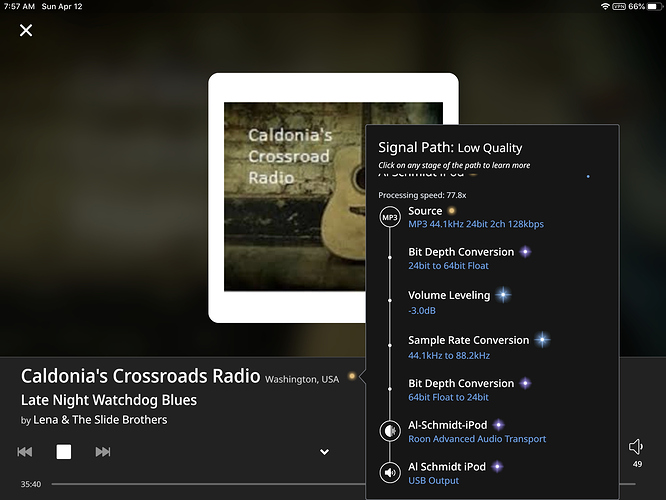The width and height of the screenshot is (666, 500).
Task: Open artist Lena & The Slide Brothers
Action: pyautogui.click(x=100, y=420)
